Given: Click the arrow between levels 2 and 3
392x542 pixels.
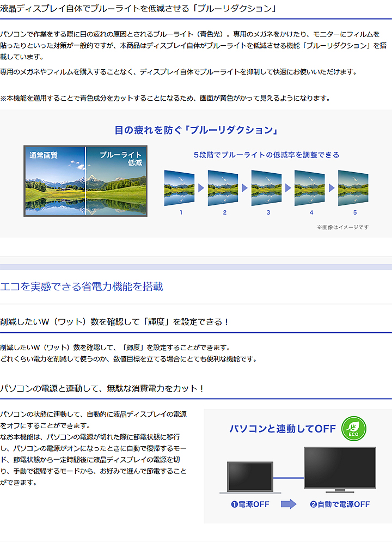Looking at the screenshot, I should (244, 188).
